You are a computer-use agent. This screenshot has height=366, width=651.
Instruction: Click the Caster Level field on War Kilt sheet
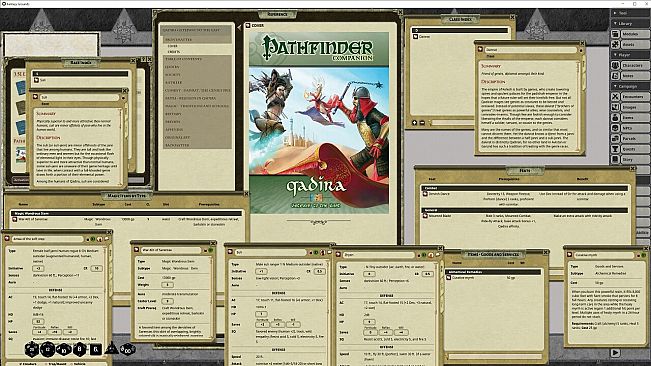(167, 301)
